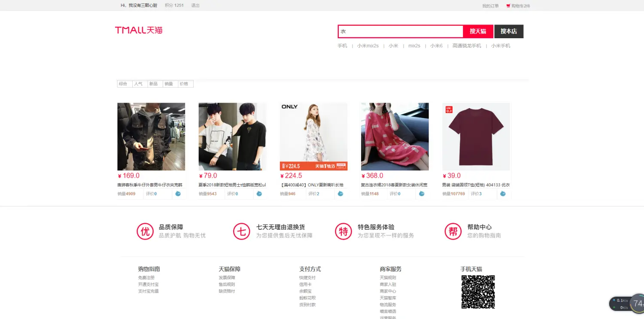Open product title 复古连衣裙2018春夏新款
644x319 pixels.
[x=394, y=185]
